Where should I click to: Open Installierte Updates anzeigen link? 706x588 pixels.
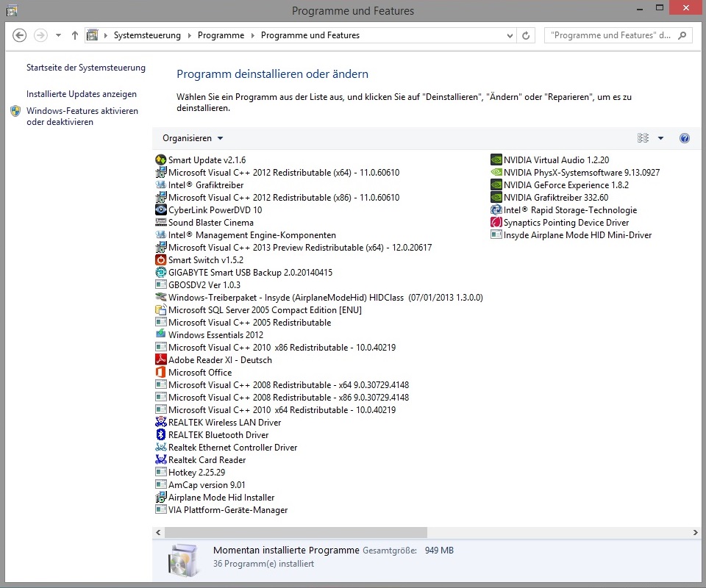[82, 94]
